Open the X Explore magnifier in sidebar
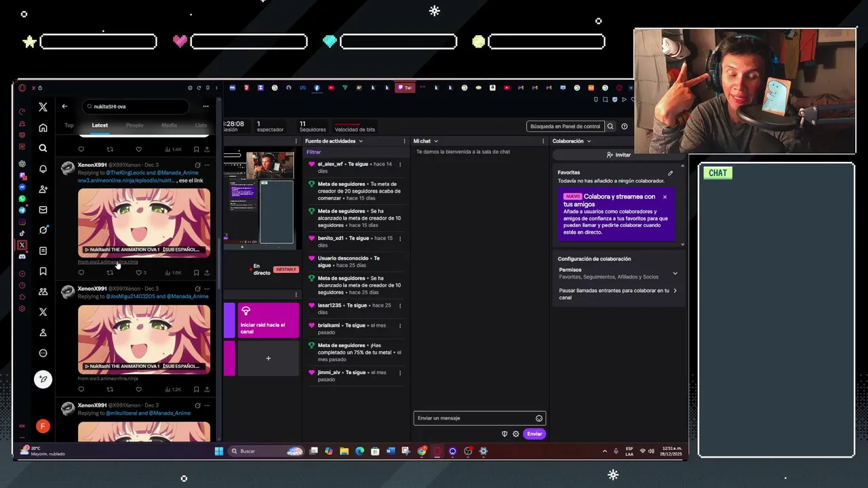 click(x=43, y=148)
